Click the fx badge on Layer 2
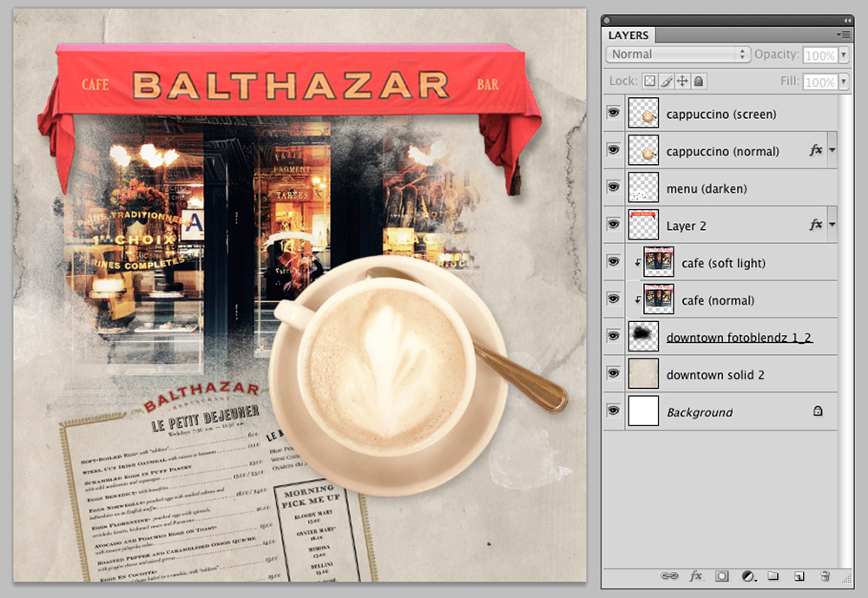This screenshot has width=868, height=598. point(815,225)
